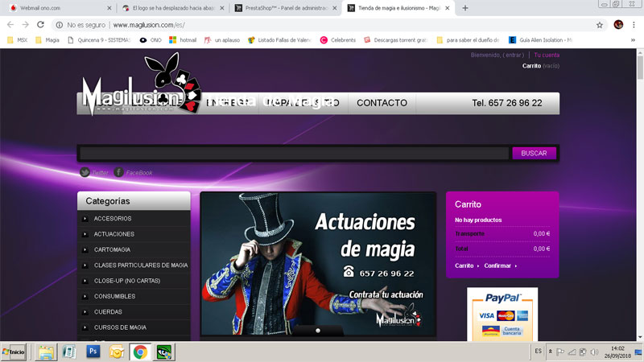Click the page vertical scrollbar thumb
The image size is (644, 362).
[640, 68]
